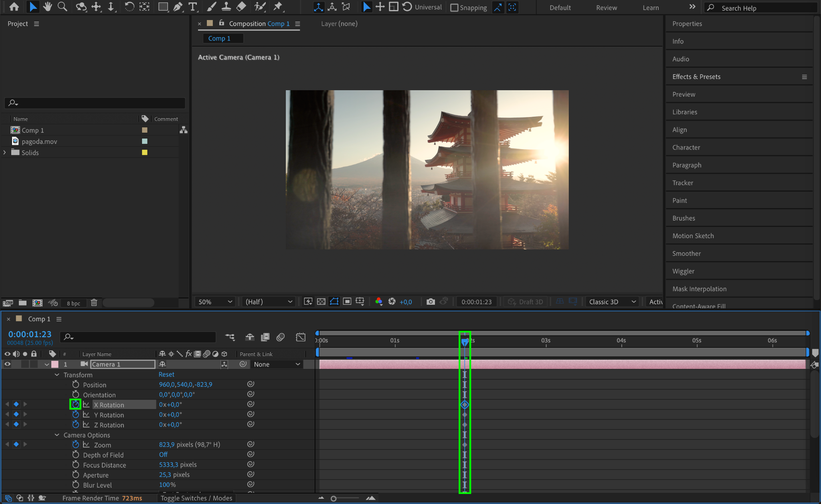Click the pagoda.mov label color swatch
The image size is (821, 504).
(145, 141)
